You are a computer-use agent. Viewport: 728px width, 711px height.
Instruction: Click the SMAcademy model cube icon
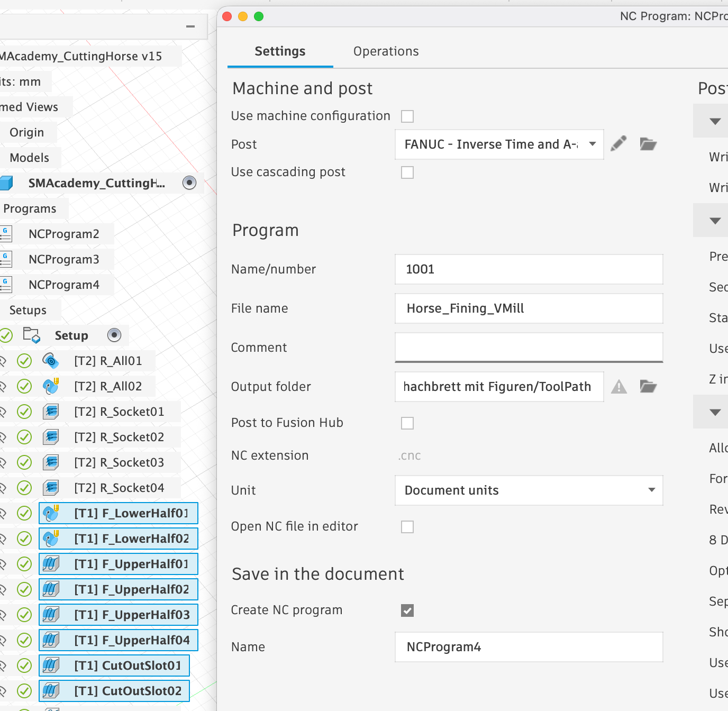[6, 183]
